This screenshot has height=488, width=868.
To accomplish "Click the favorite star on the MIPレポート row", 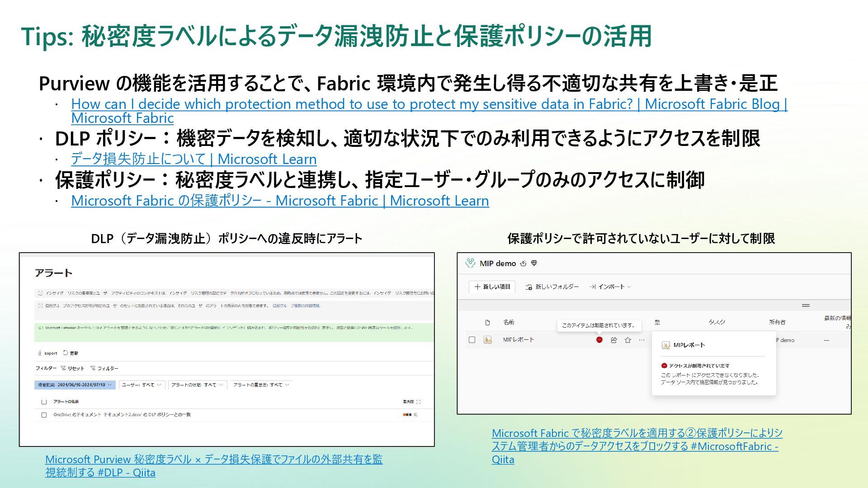I will click(x=627, y=340).
